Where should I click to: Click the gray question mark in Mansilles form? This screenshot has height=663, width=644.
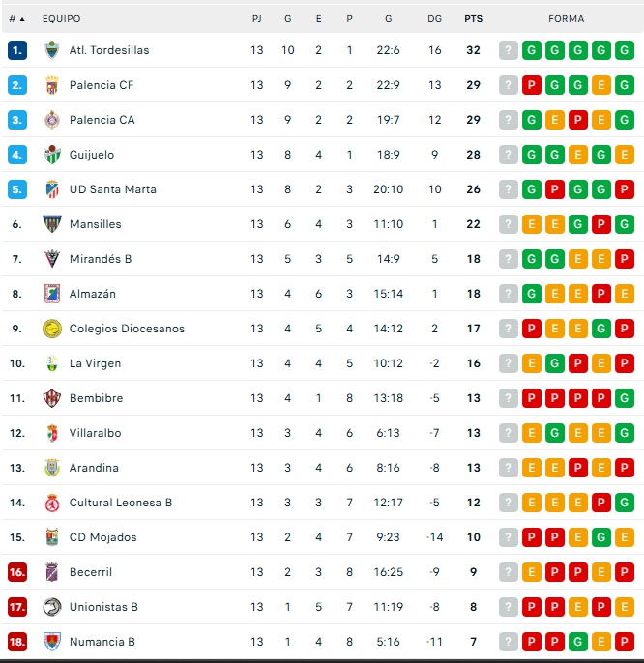point(509,224)
